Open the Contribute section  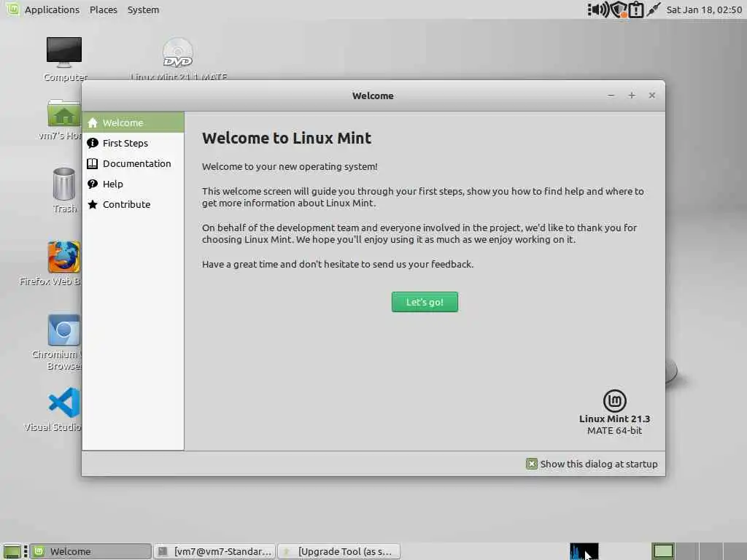133,204
